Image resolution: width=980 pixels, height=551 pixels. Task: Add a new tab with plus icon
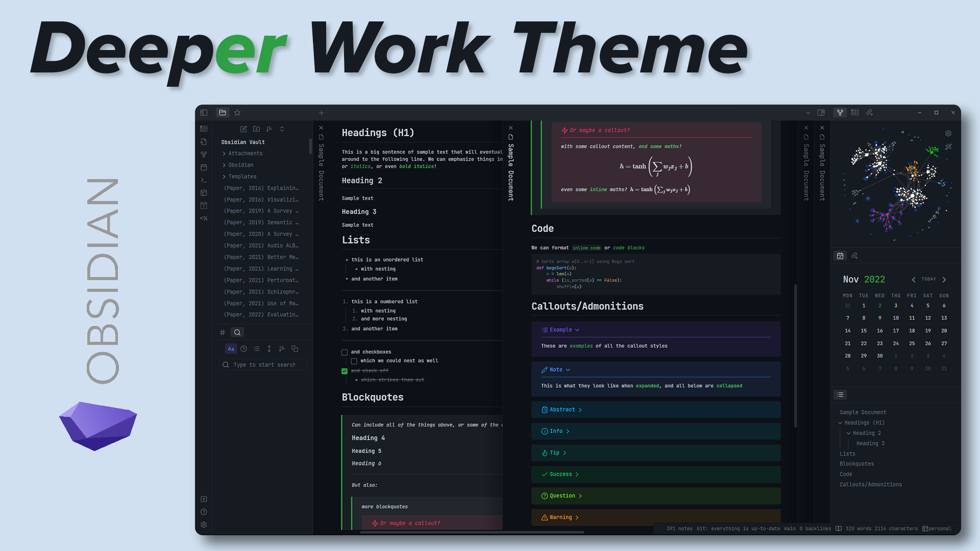(322, 113)
